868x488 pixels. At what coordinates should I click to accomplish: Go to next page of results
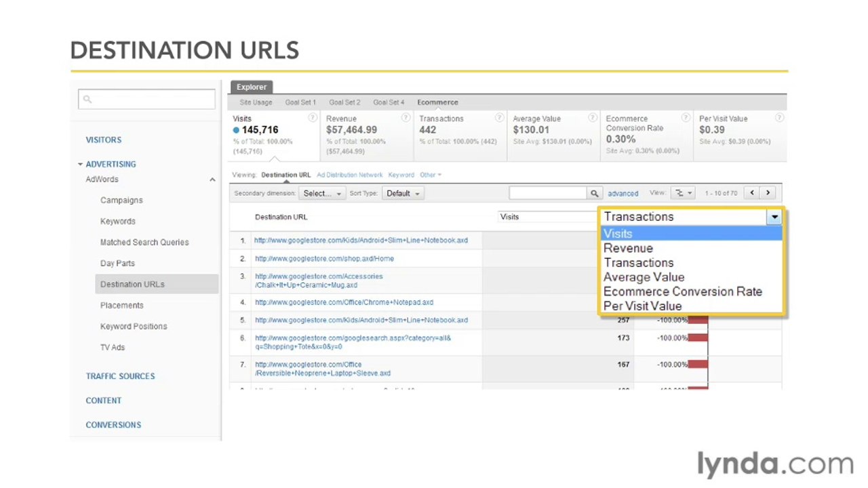(x=768, y=193)
